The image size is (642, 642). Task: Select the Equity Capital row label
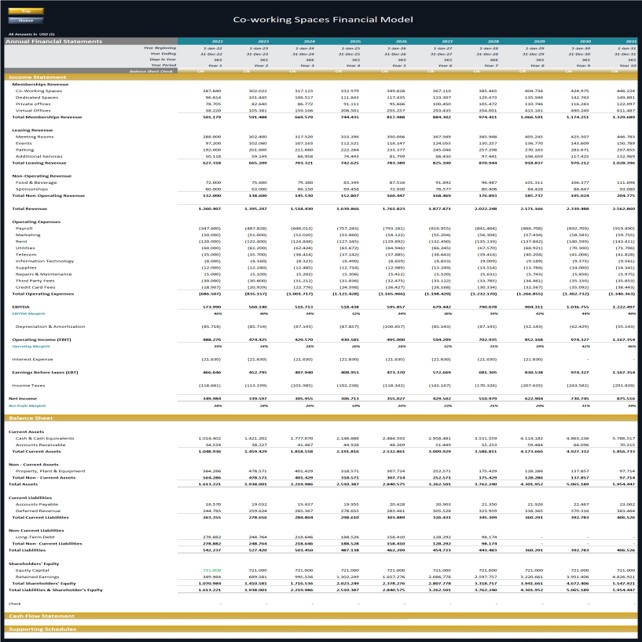[32, 570]
